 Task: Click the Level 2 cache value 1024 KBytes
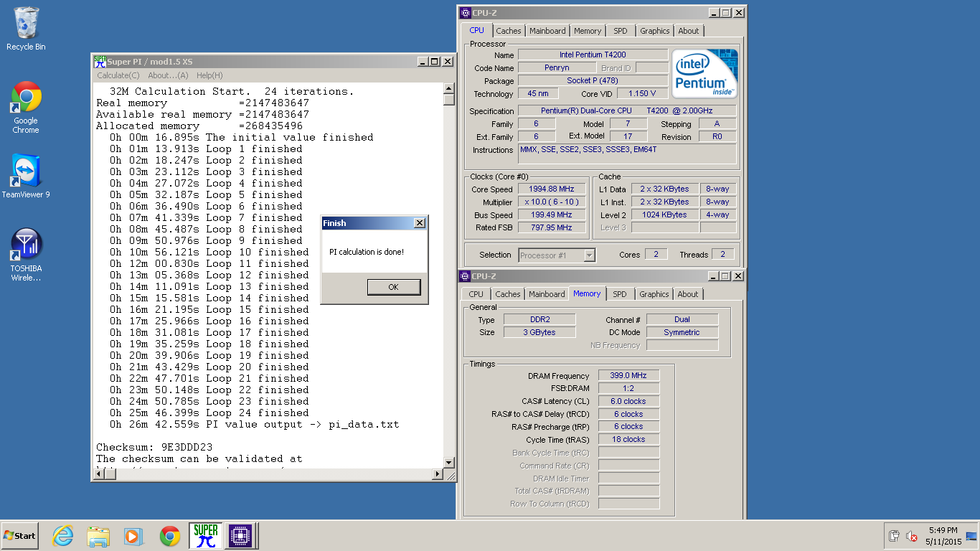[x=664, y=215]
